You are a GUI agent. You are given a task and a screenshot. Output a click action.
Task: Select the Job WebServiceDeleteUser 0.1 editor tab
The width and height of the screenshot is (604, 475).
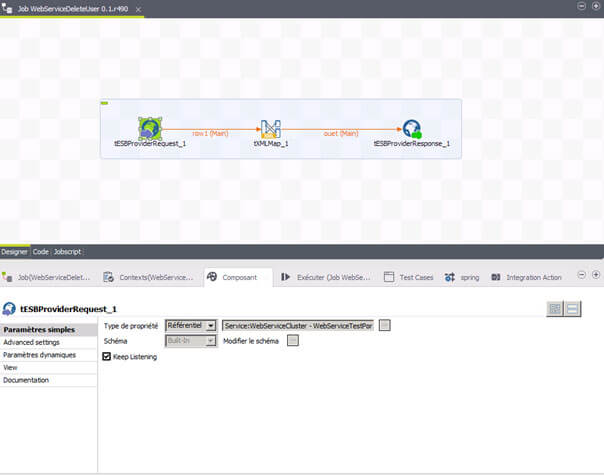72,8
